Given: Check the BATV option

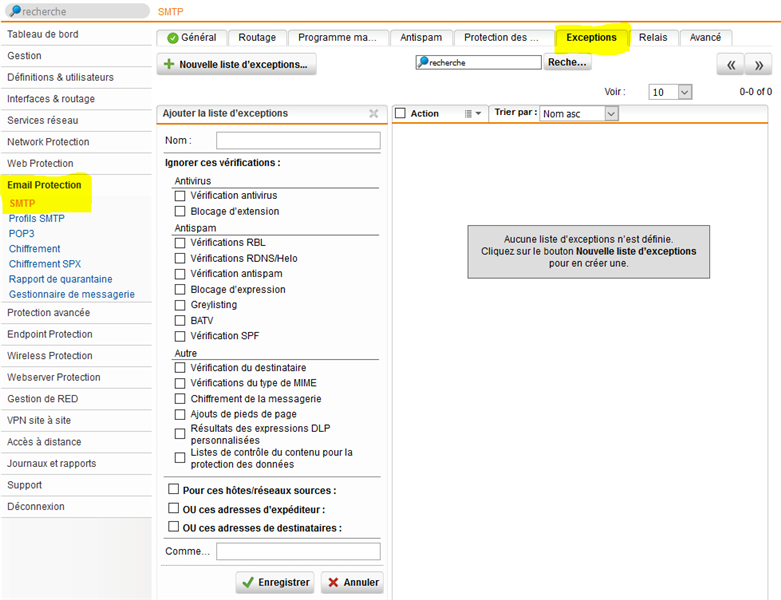Looking at the screenshot, I should click(x=180, y=321).
